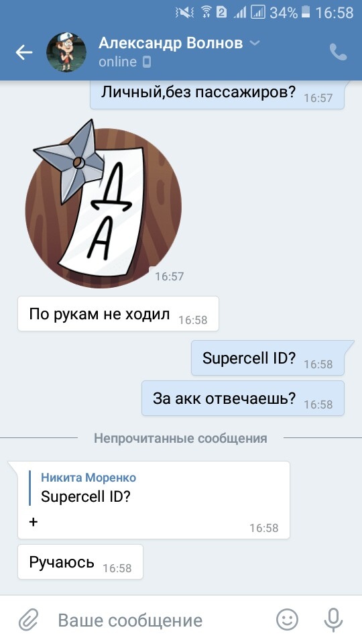This screenshot has height=644, width=362.
Task: Expand the chevron next to Александр Волнов
Action: [255, 43]
